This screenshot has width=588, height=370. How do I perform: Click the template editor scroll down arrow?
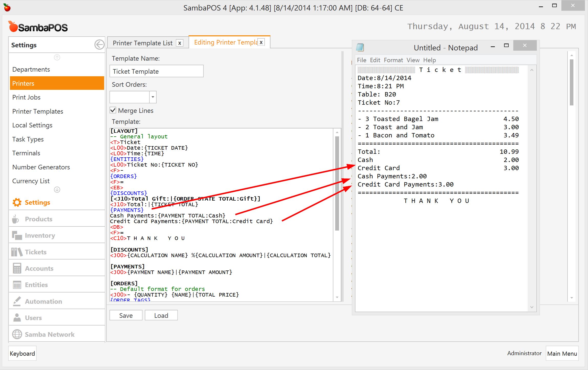click(x=337, y=297)
